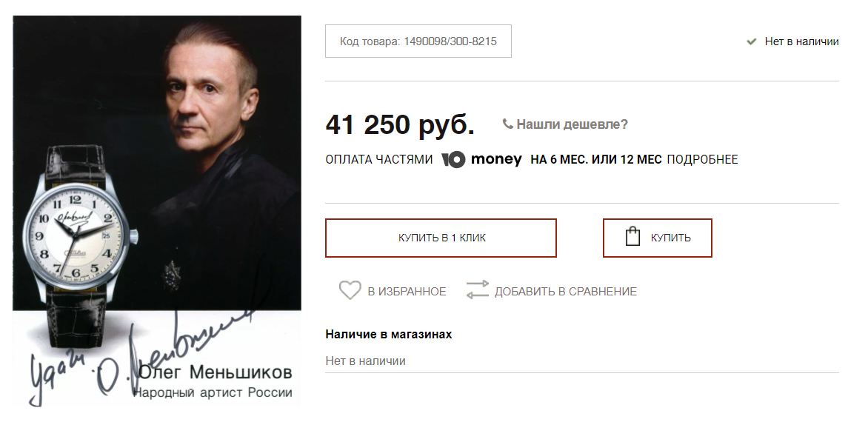Click ОПЛАТА ЧАСТЯМИ text
Viewport: 868px width, 442px height.
(x=379, y=159)
